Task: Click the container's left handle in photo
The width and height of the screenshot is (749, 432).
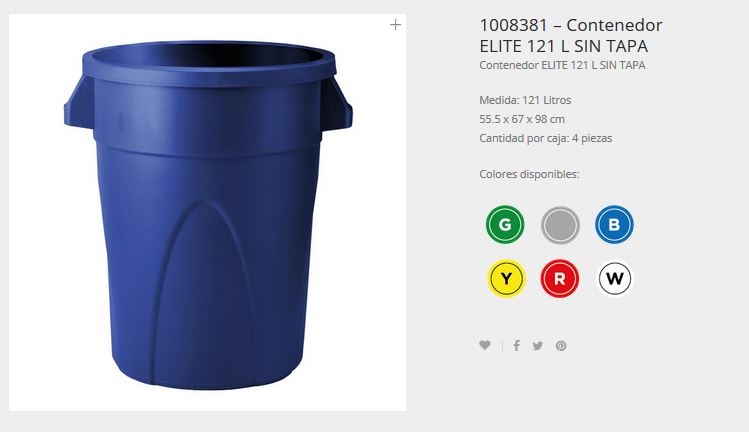Action: 78,105
